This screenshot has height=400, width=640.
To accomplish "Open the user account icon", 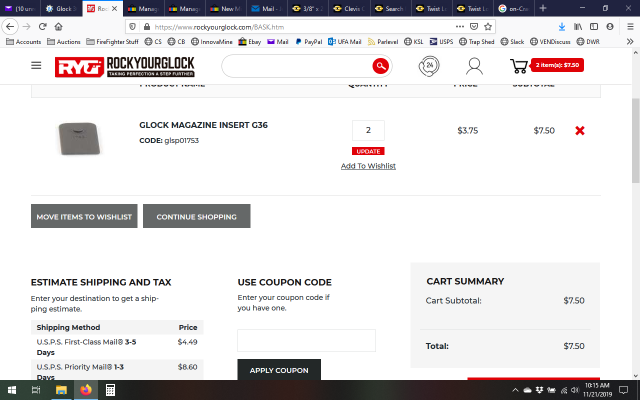I will click(x=474, y=66).
